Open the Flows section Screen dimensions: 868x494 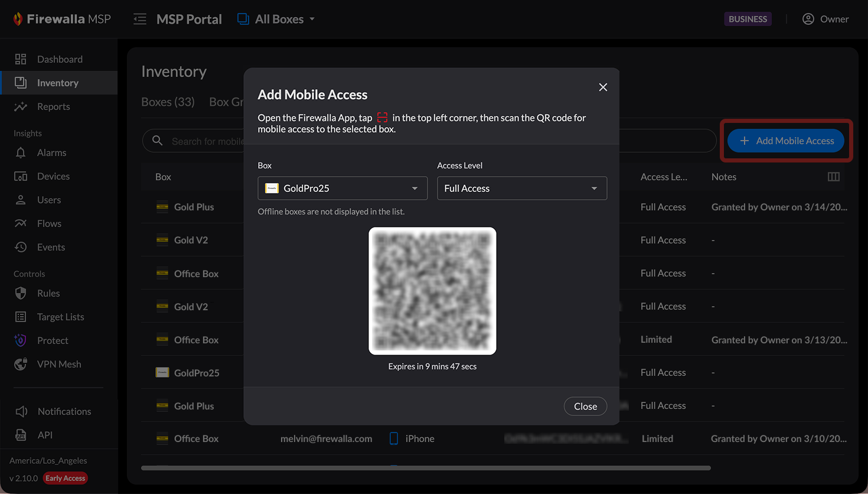tap(49, 223)
